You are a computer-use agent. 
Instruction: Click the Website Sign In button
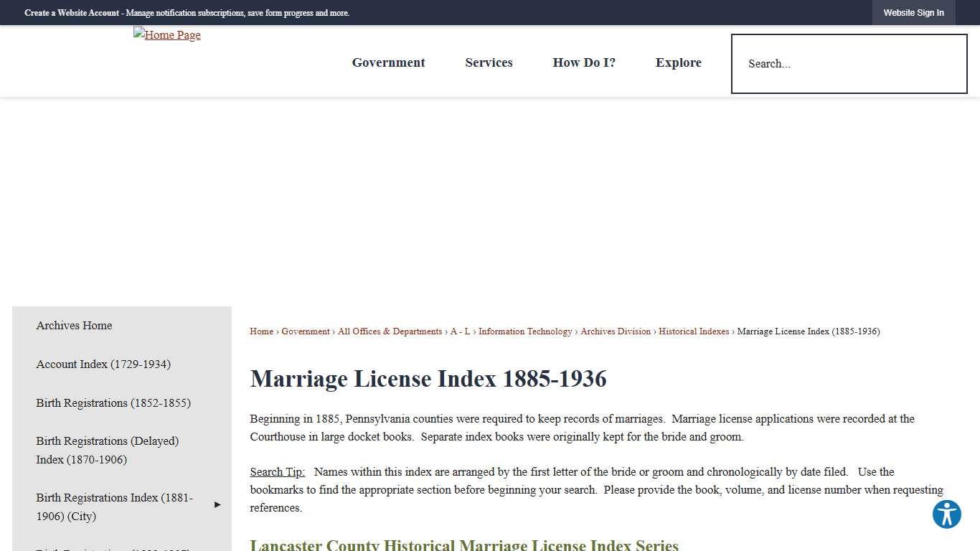(913, 12)
